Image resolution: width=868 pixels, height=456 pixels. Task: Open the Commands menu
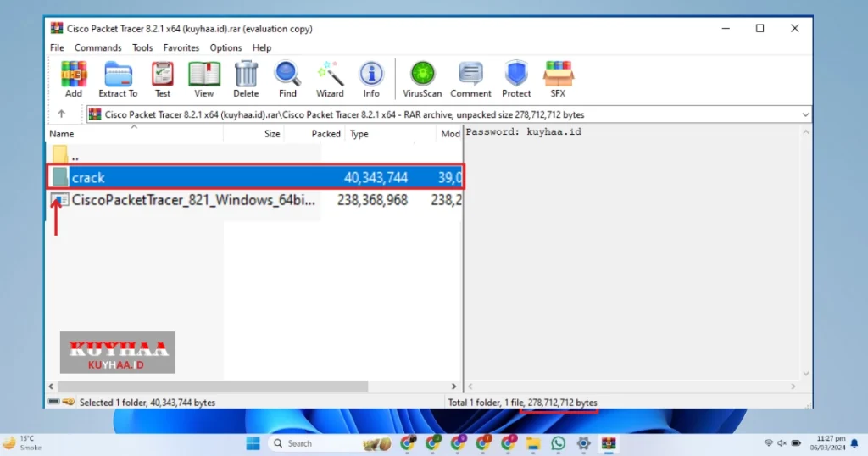(98, 48)
